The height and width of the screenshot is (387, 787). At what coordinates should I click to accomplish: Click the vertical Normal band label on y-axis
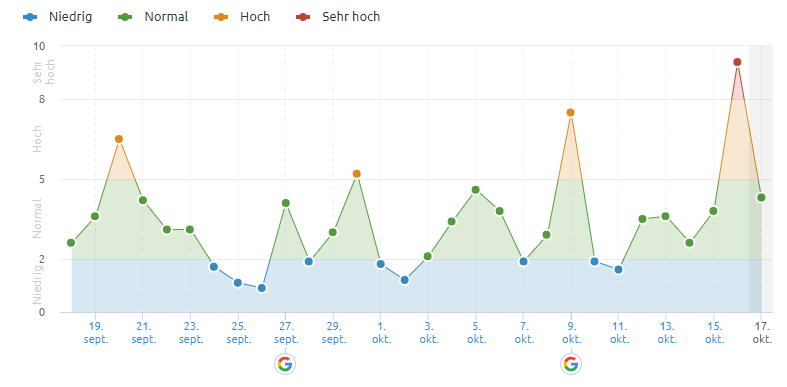(x=37, y=218)
